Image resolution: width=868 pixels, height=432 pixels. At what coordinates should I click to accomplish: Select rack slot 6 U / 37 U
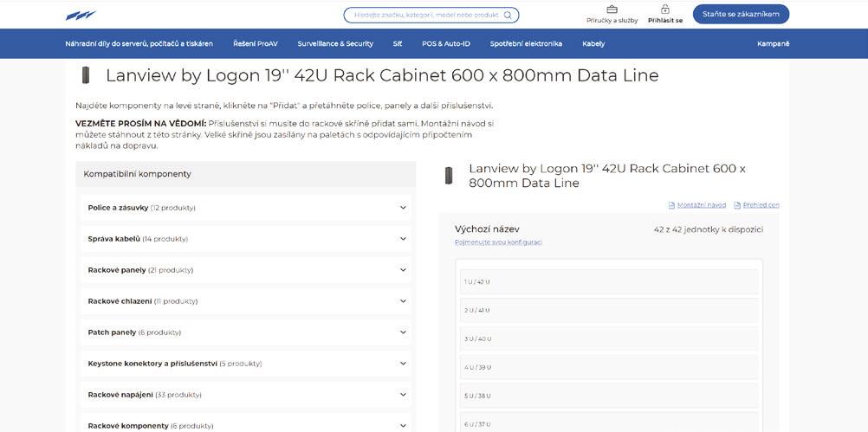tap(609, 422)
